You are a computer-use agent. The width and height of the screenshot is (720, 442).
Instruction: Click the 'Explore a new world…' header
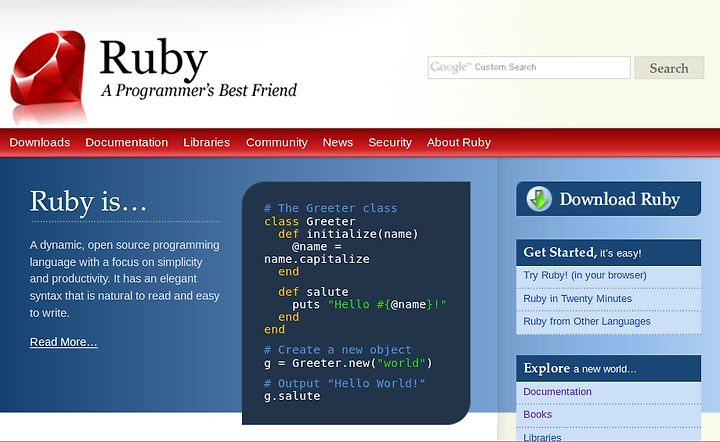[608, 368]
